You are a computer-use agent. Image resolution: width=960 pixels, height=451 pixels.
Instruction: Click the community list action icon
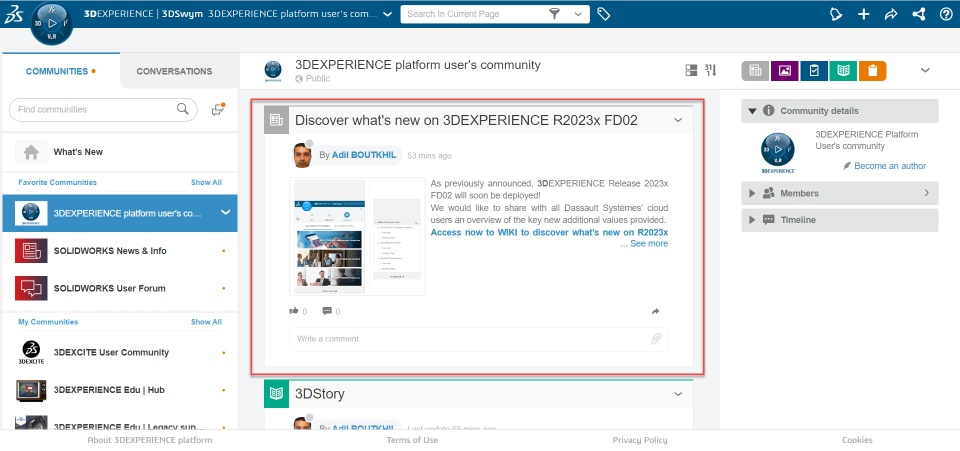click(218, 110)
